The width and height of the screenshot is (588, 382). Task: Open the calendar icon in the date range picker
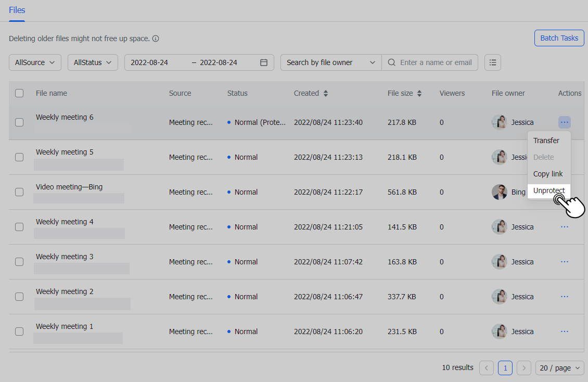tap(264, 62)
